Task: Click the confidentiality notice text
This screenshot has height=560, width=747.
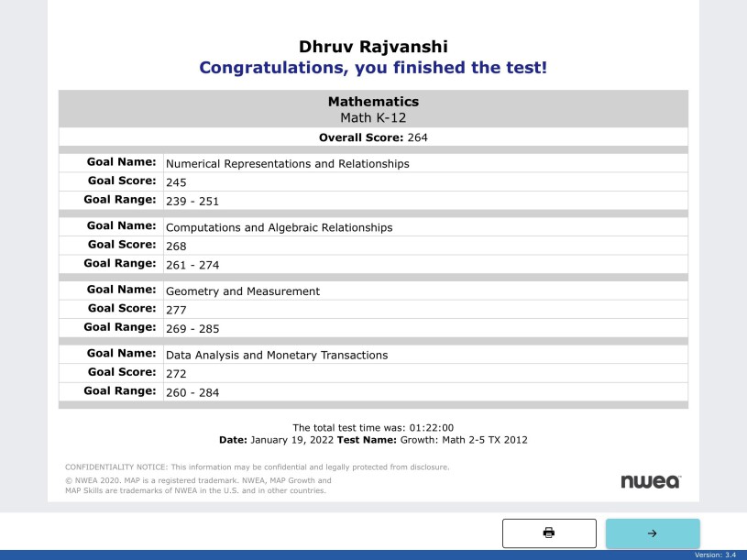Action: 258,467
